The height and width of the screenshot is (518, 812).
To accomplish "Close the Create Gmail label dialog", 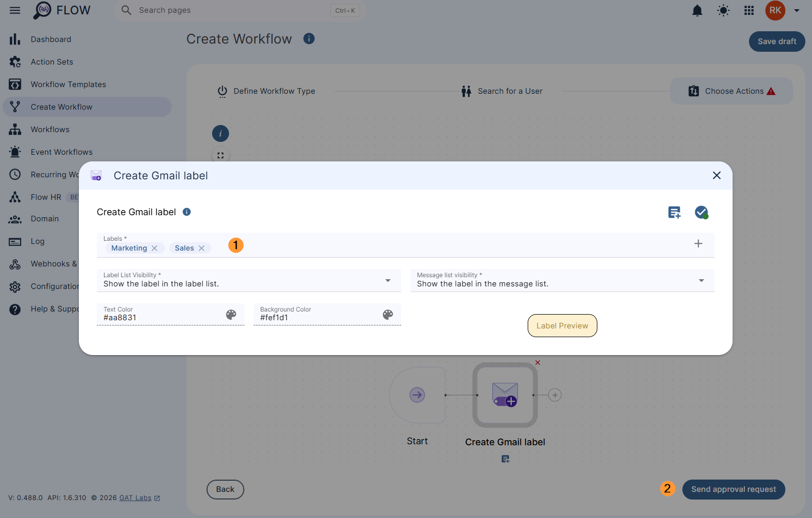I will pyautogui.click(x=717, y=176).
